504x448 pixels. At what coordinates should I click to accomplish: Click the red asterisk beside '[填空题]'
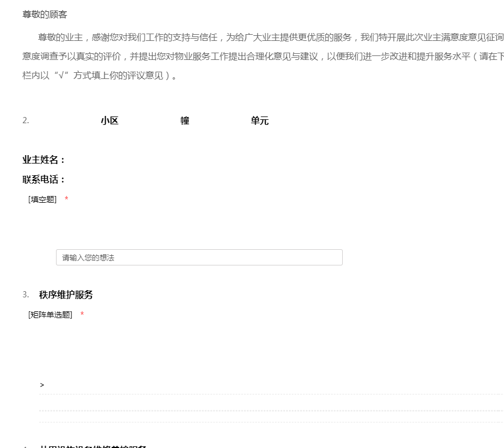click(67, 200)
